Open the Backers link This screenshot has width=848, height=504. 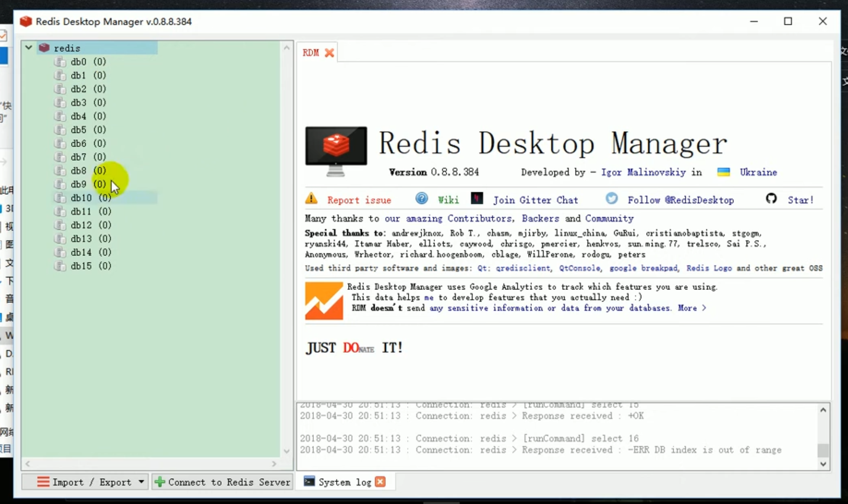click(540, 218)
